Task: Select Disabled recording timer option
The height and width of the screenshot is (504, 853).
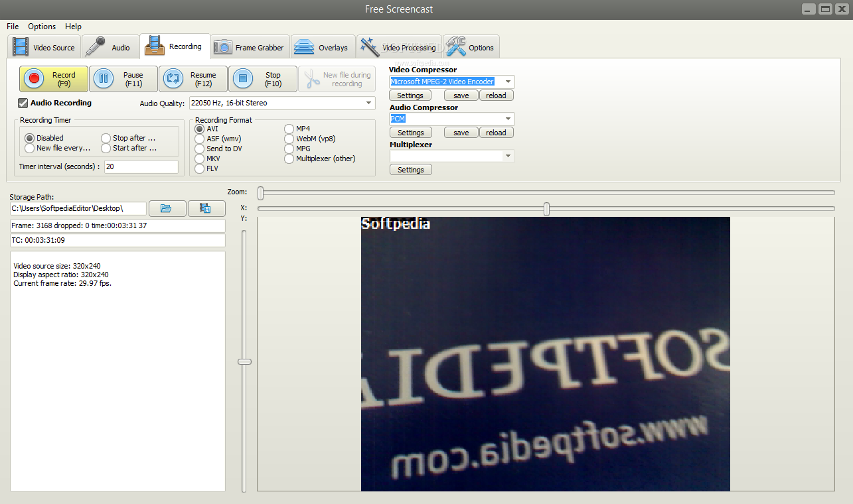Action: point(29,138)
